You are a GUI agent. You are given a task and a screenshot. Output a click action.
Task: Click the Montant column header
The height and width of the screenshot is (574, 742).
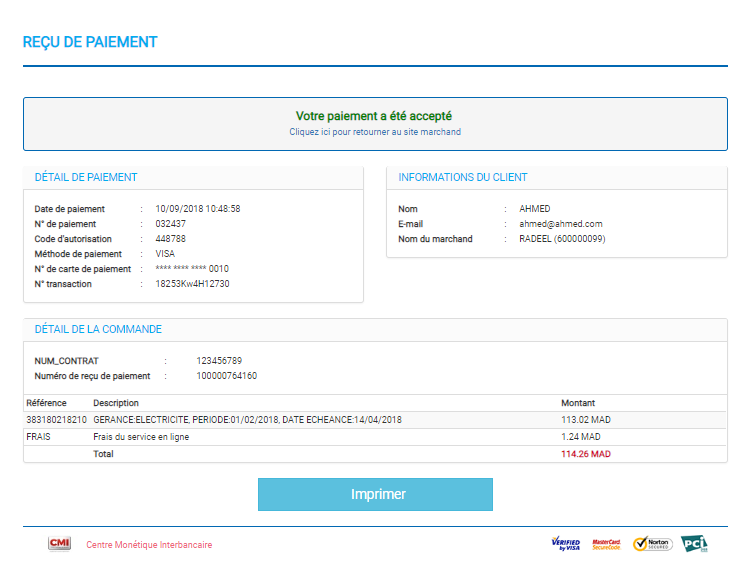(x=578, y=403)
